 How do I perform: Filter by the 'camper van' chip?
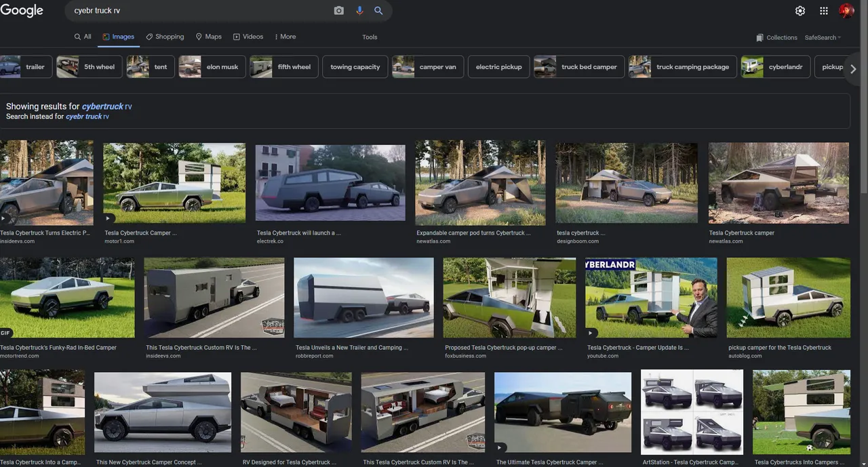click(428, 67)
